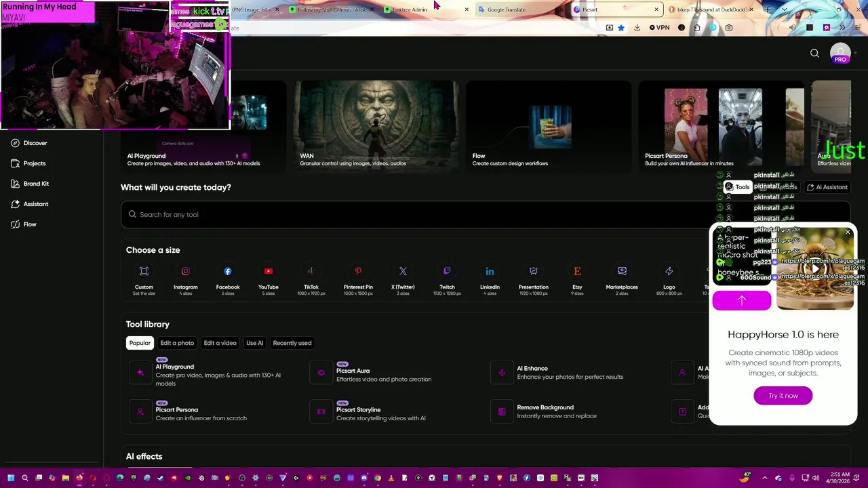The height and width of the screenshot is (488, 868).
Task: Open the browser downloads icon
Action: (x=637, y=28)
